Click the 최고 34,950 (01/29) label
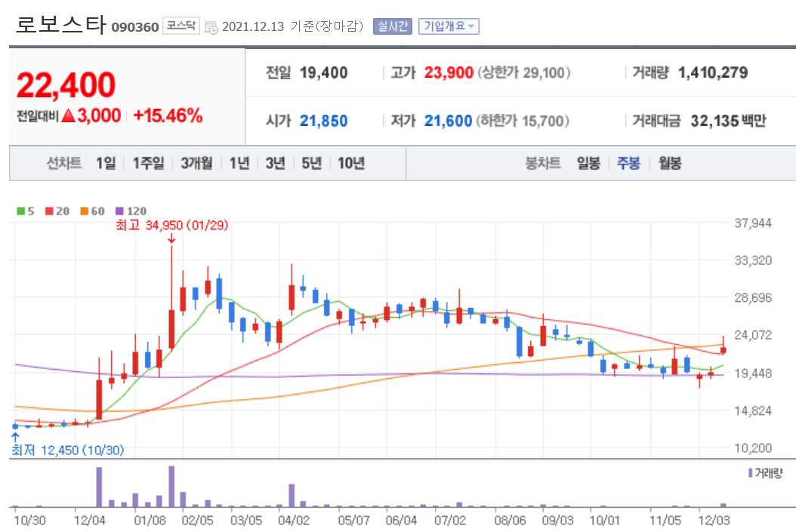The image size is (796, 532). tap(171, 225)
